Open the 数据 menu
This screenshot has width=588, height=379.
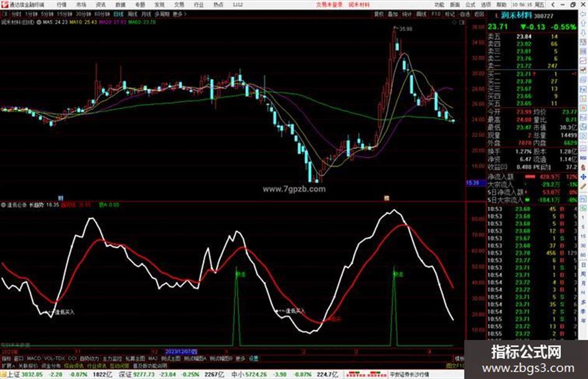[120, 5]
